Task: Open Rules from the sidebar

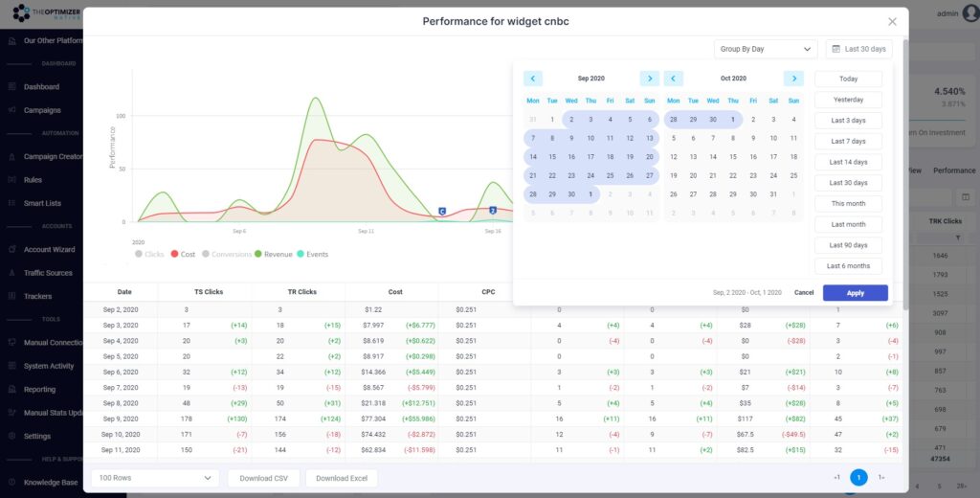Action: coord(33,179)
